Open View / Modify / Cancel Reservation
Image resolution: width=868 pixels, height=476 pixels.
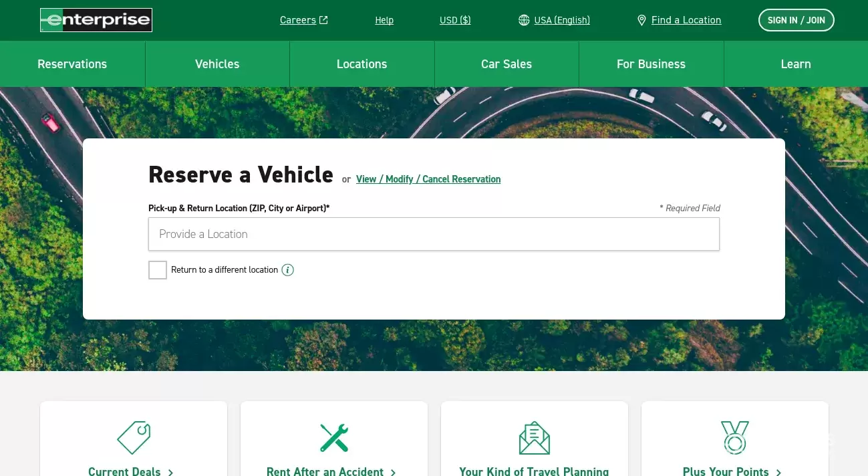tap(428, 179)
